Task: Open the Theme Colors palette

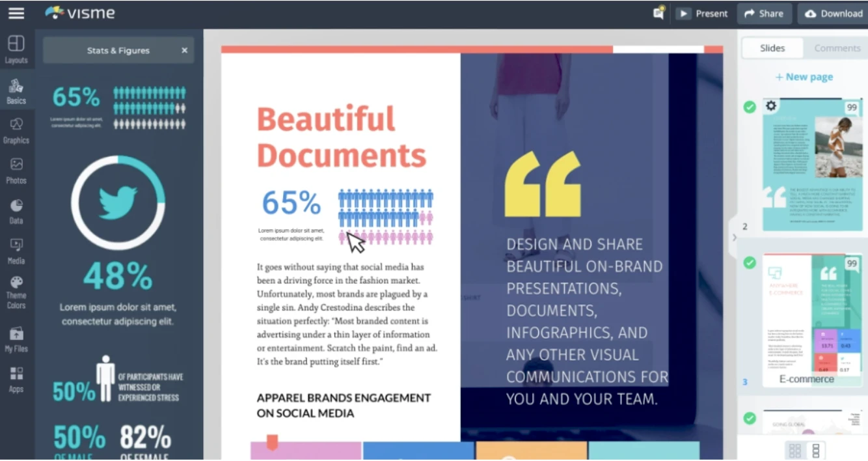Action: 16,292
